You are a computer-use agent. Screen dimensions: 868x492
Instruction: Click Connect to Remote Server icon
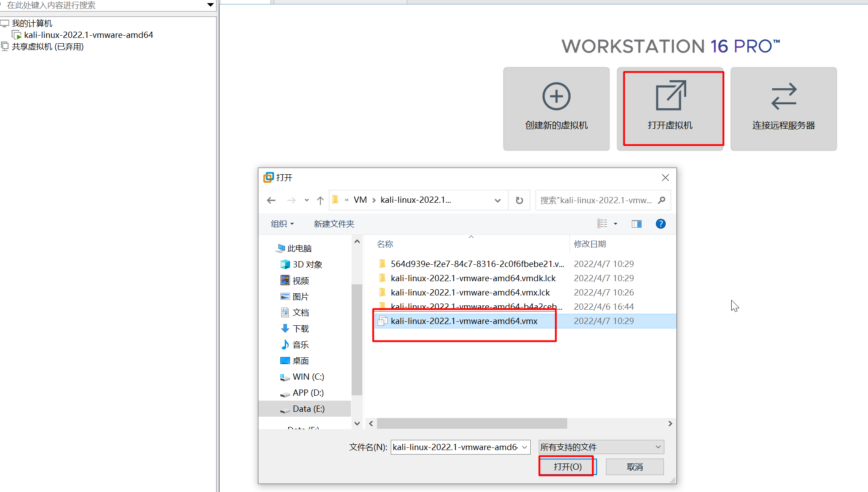783,96
